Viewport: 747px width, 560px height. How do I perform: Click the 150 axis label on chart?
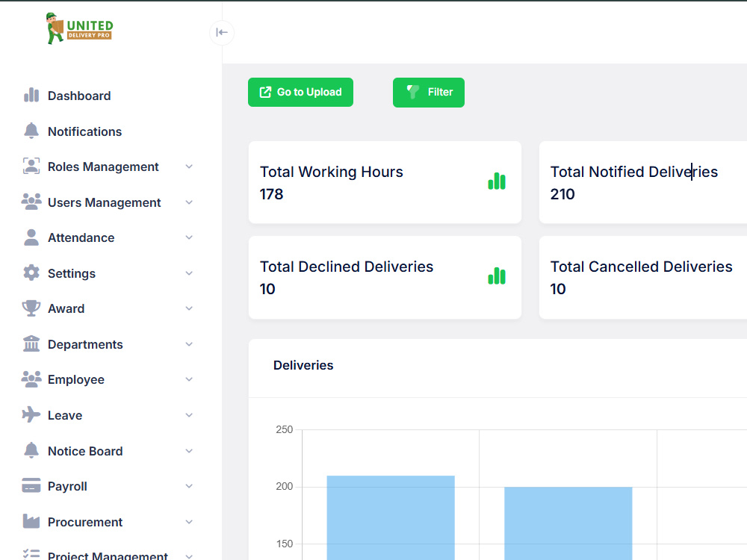(285, 544)
